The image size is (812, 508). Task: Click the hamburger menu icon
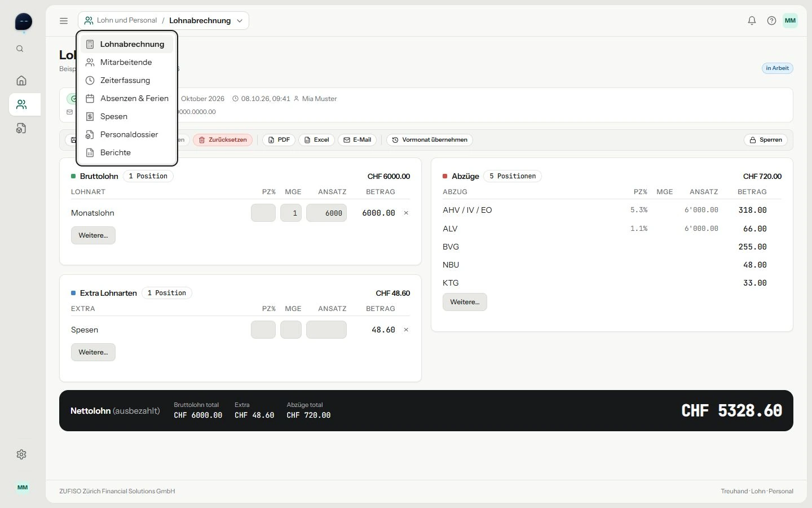tap(64, 21)
